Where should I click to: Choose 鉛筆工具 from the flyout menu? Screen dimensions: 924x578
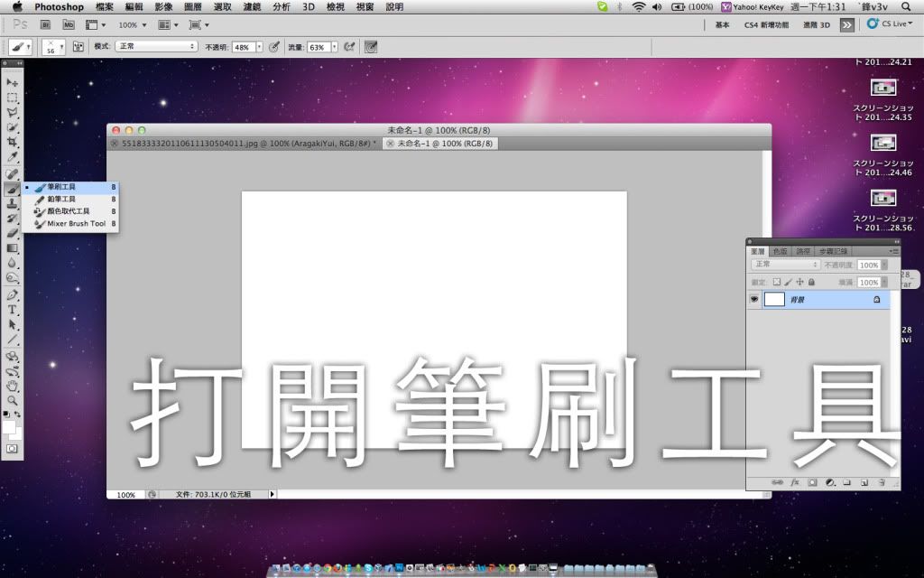(x=62, y=199)
